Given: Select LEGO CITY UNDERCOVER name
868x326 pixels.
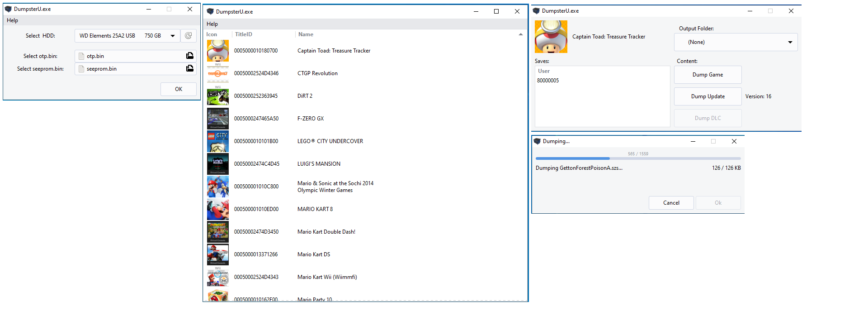Looking at the screenshot, I should tap(330, 141).
